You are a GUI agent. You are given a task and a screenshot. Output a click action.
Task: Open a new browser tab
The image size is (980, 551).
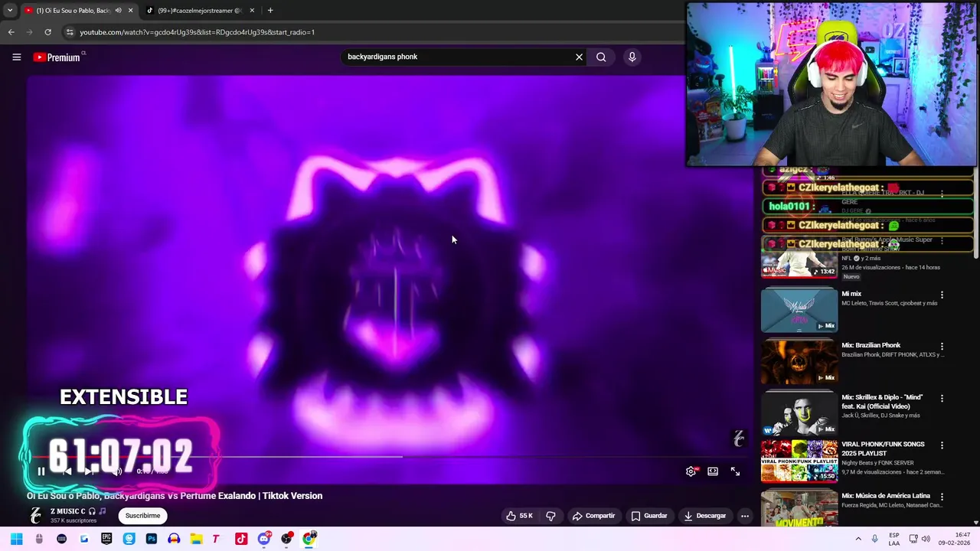point(270,11)
